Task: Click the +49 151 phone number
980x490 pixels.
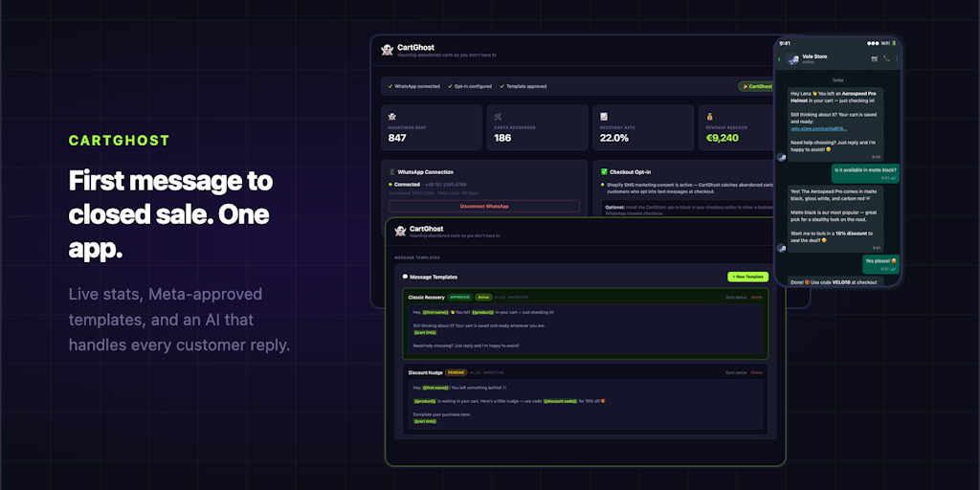Action: coord(445,185)
